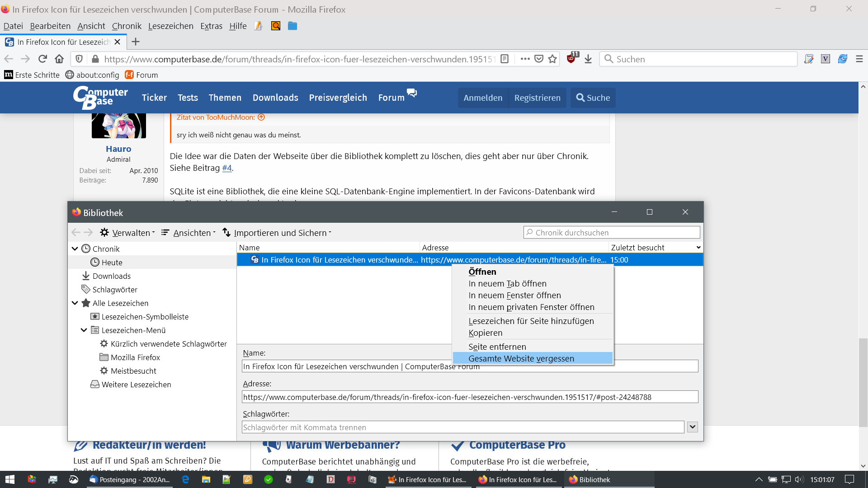Bookmark page with the star icon
Image resolution: width=868 pixels, height=488 pixels.
552,59
